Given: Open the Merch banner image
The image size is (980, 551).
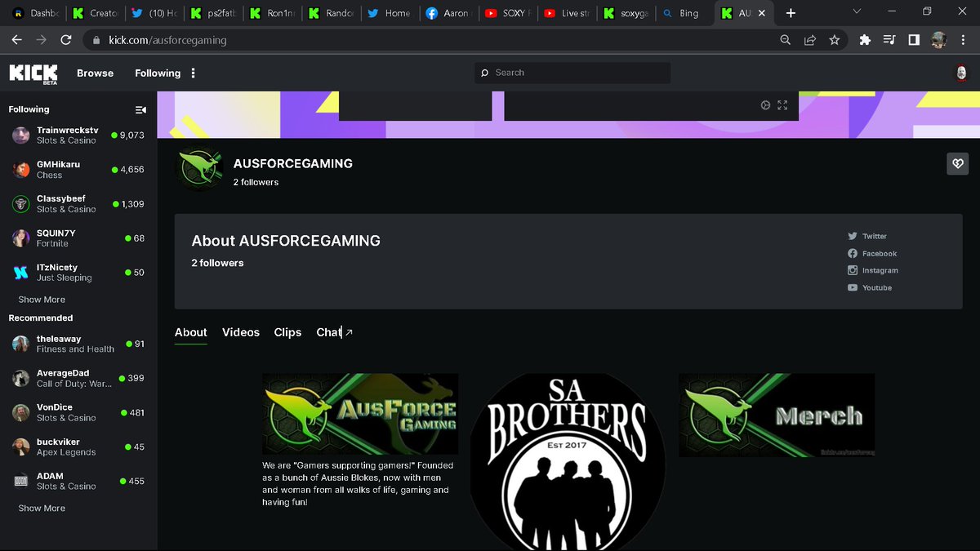Looking at the screenshot, I should pos(777,415).
